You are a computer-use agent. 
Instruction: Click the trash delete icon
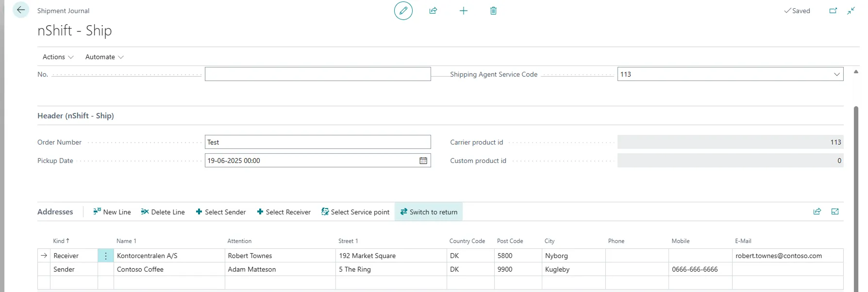pos(493,11)
